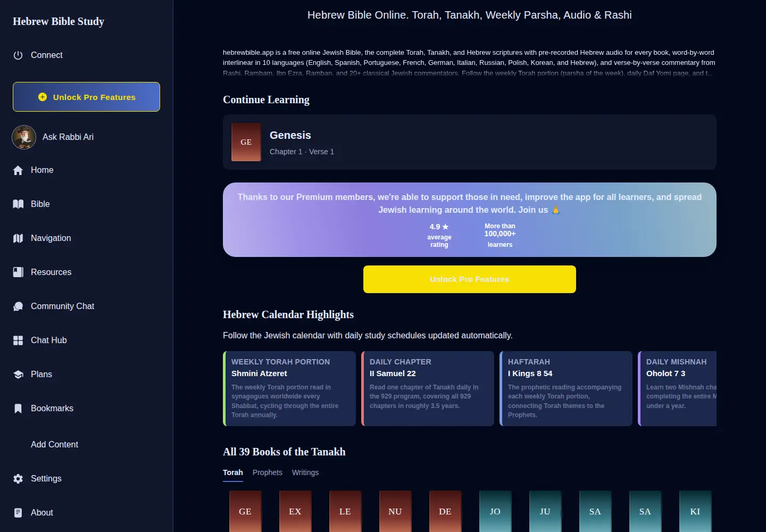
Task: Click the Community Chat bubble icon
Action: point(18,306)
